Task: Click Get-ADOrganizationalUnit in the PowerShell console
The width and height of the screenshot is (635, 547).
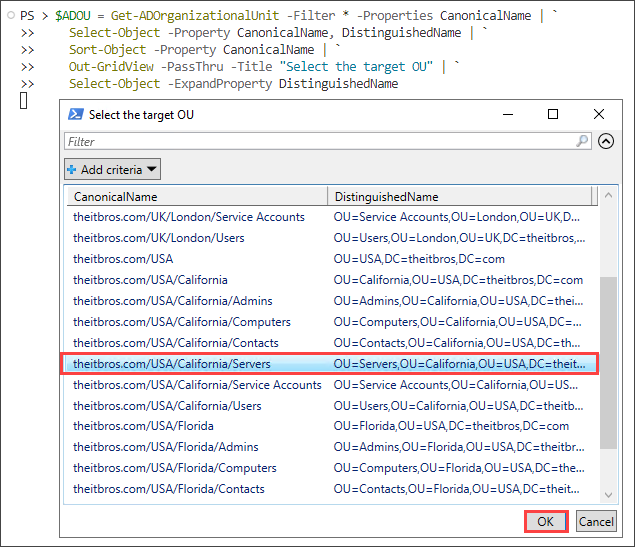Action: pos(195,16)
